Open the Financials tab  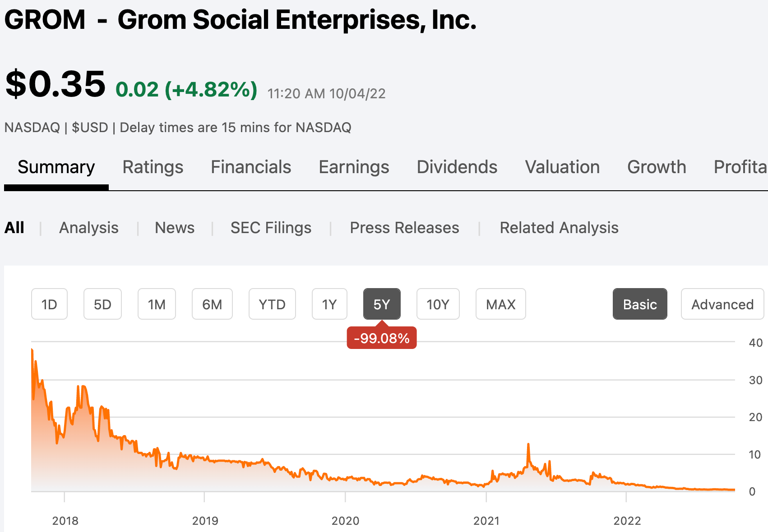point(251,167)
